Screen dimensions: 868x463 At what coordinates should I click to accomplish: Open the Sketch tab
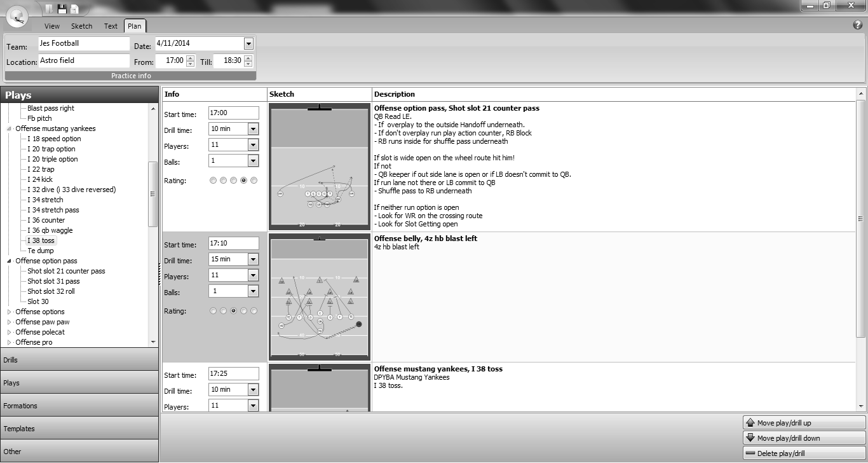point(81,26)
